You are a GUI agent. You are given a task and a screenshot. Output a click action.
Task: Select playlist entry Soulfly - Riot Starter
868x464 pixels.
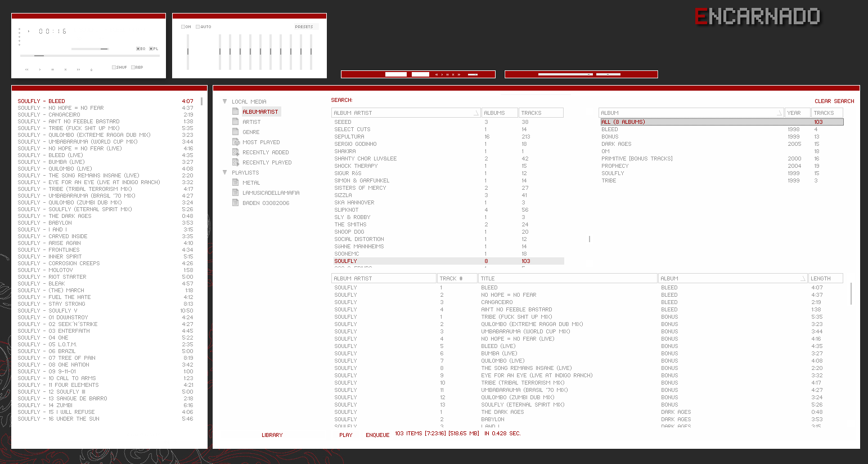tap(105, 276)
